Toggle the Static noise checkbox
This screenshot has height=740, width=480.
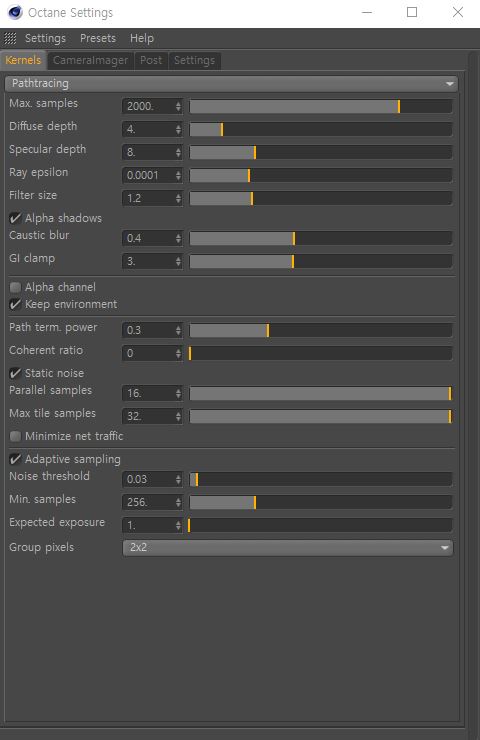click(x=15, y=373)
